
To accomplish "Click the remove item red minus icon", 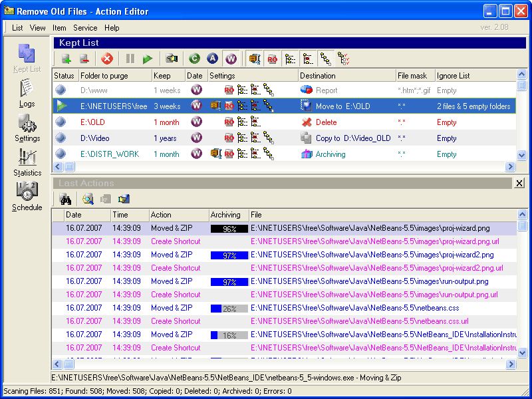I will tap(84, 59).
